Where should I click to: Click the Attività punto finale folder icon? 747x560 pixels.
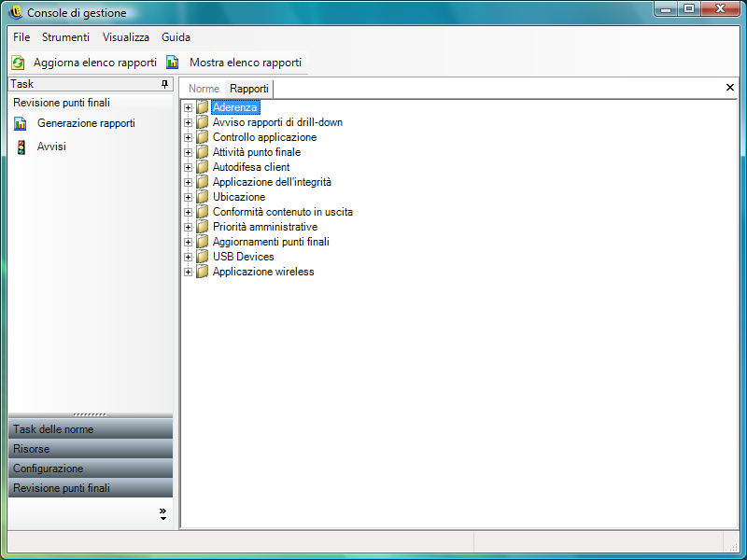(x=203, y=152)
